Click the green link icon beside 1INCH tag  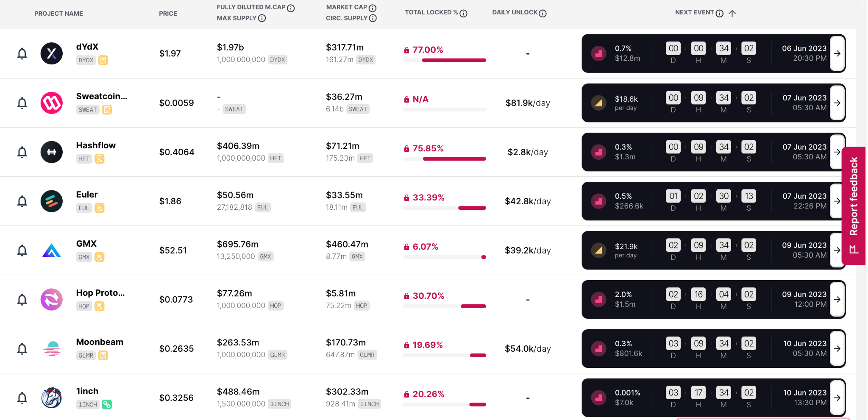tap(107, 405)
